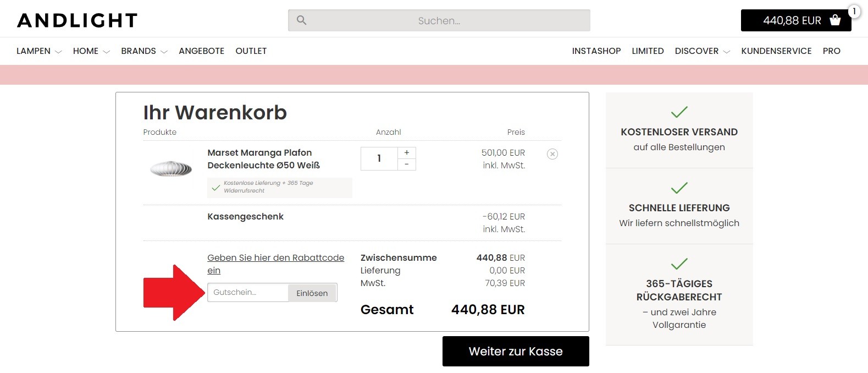Click the Ihr Warenkorb heading
The height and width of the screenshot is (373, 868).
(215, 113)
